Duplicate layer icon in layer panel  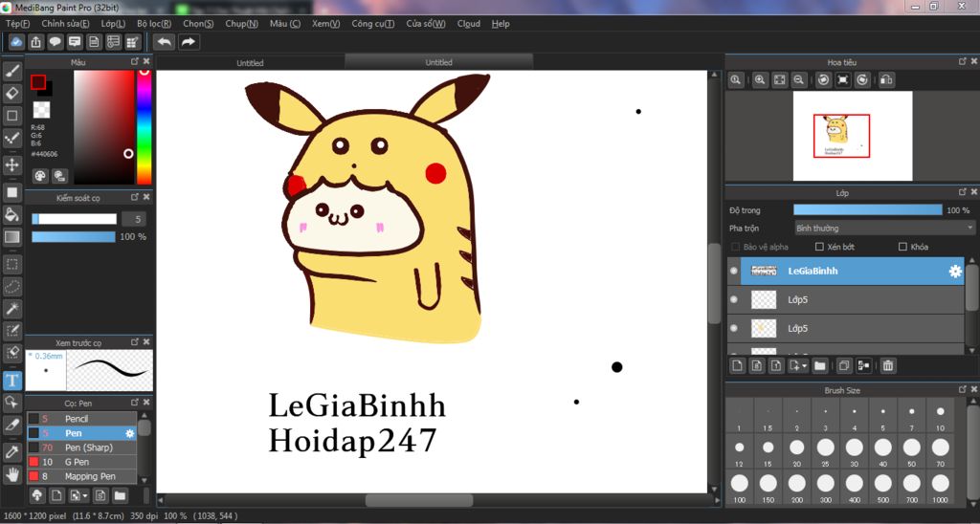(844, 366)
